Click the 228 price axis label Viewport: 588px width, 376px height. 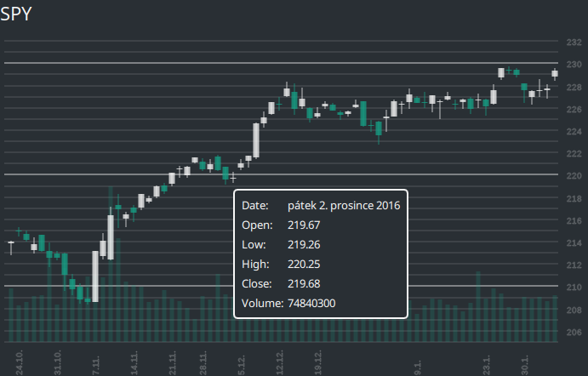tap(574, 88)
